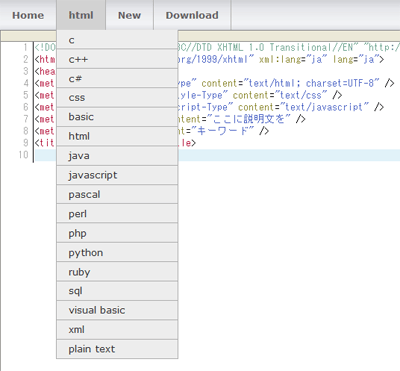This screenshot has height=371, width=400.
Task: Click the ここに説明文を text on line 7
Action: pyautogui.click(x=248, y=119)
